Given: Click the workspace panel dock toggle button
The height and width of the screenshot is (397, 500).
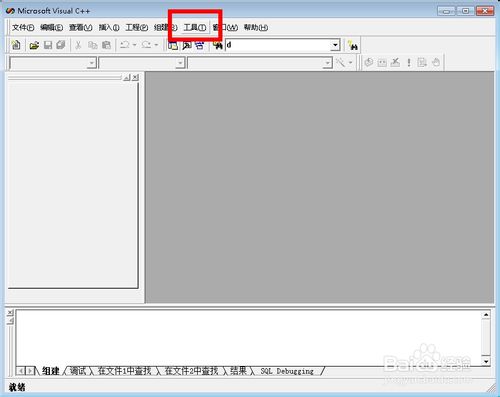Looking at the screenshot, I should 127,78.
